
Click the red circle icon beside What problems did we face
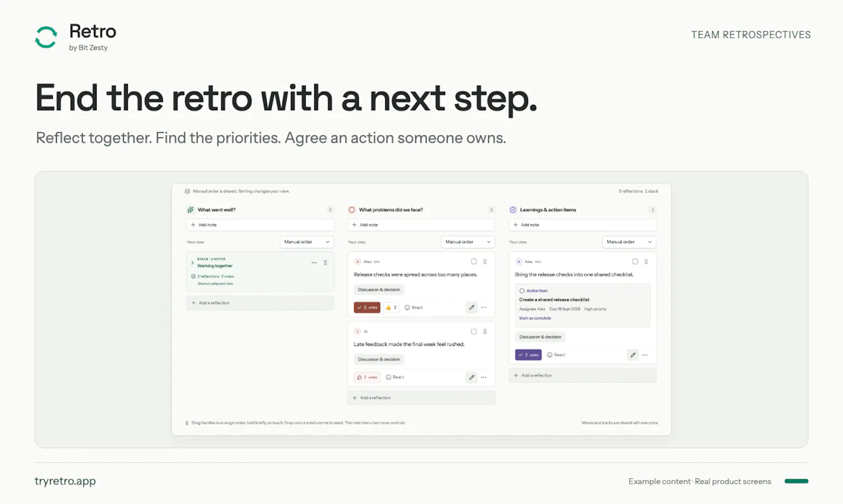tap(351, 210)
